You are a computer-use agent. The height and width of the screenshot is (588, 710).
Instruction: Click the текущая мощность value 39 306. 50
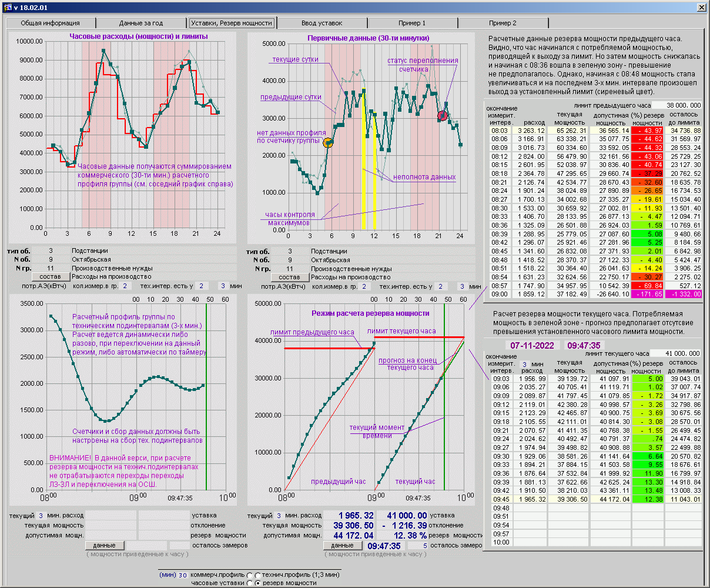(x=349, y=525)
